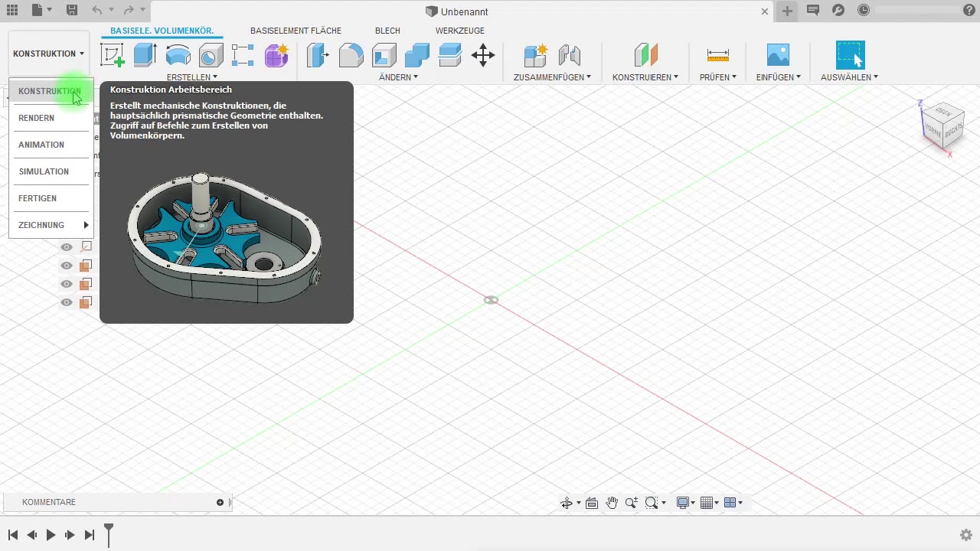Open the EINFÜGEN dropdown
This screenshot has width=980, height=551.
click(779, 77)
